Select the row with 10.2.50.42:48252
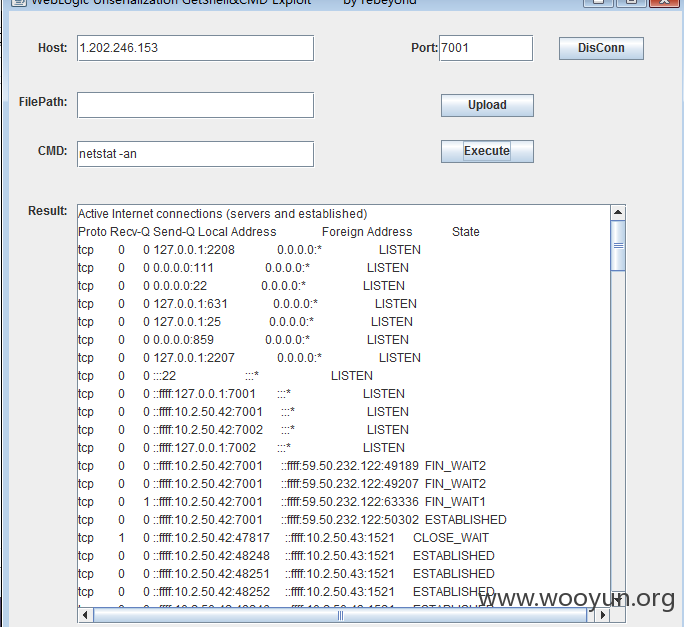 click(286, 592)
